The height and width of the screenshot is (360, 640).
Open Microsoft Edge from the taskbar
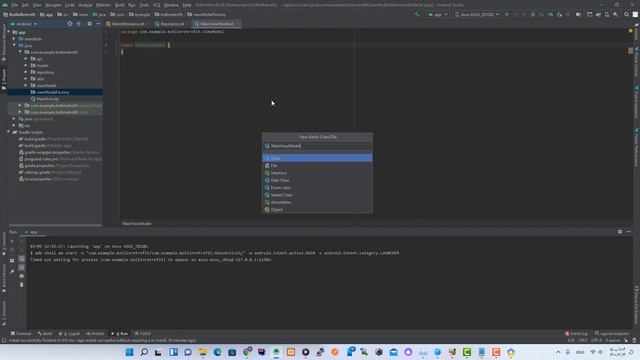tap(217, 352)
